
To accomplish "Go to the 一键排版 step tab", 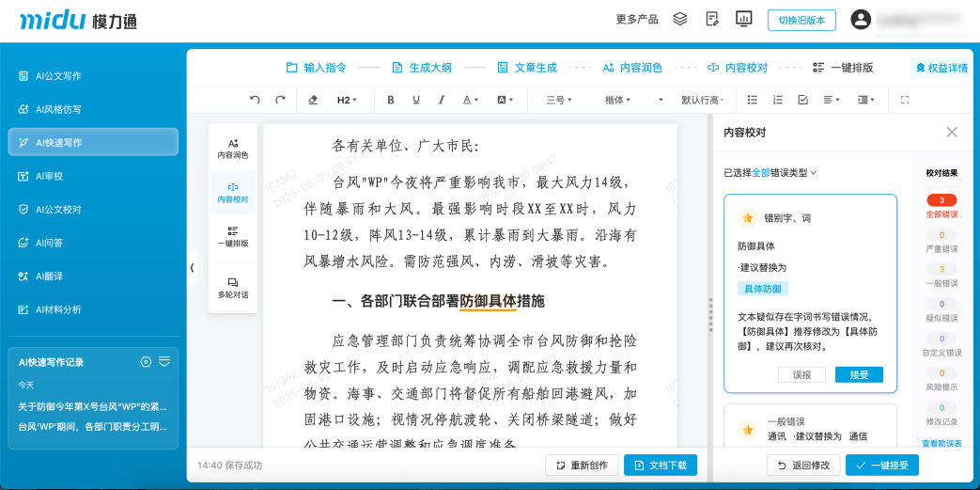I will pyautogui.click(x=843, y=68).
